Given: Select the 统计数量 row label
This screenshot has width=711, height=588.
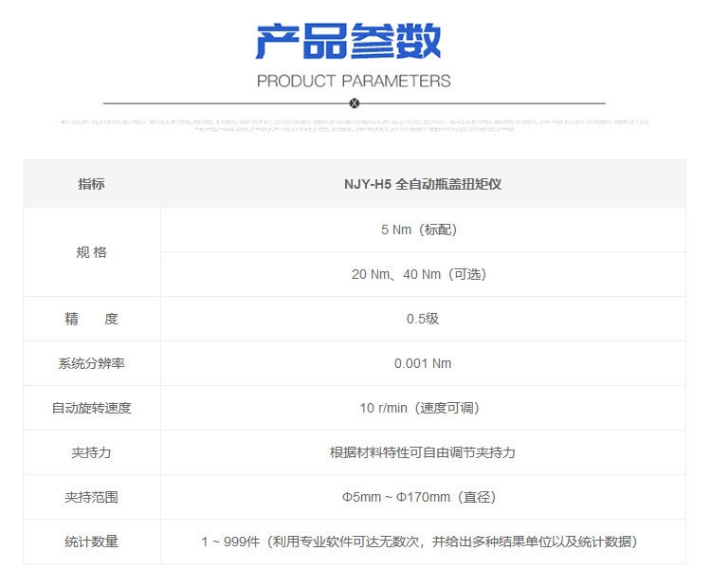Looking at the screenshot, I should point(92,542).
